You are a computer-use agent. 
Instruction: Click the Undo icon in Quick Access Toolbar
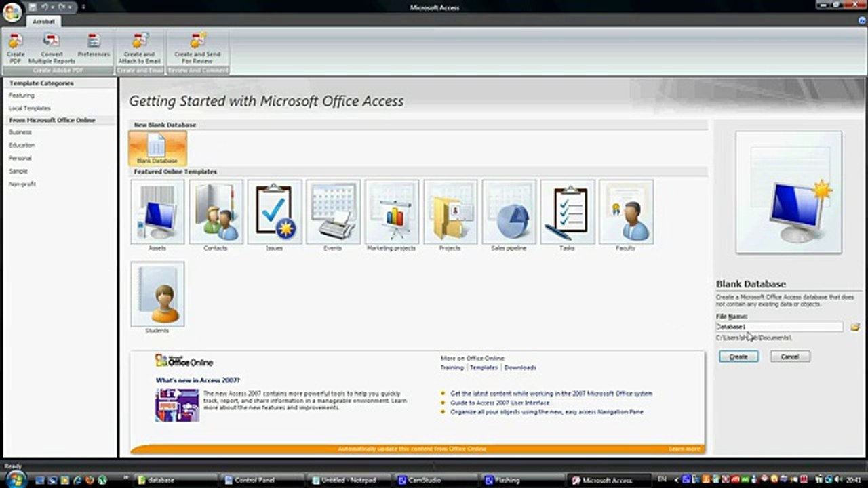(x=44, y=7)
